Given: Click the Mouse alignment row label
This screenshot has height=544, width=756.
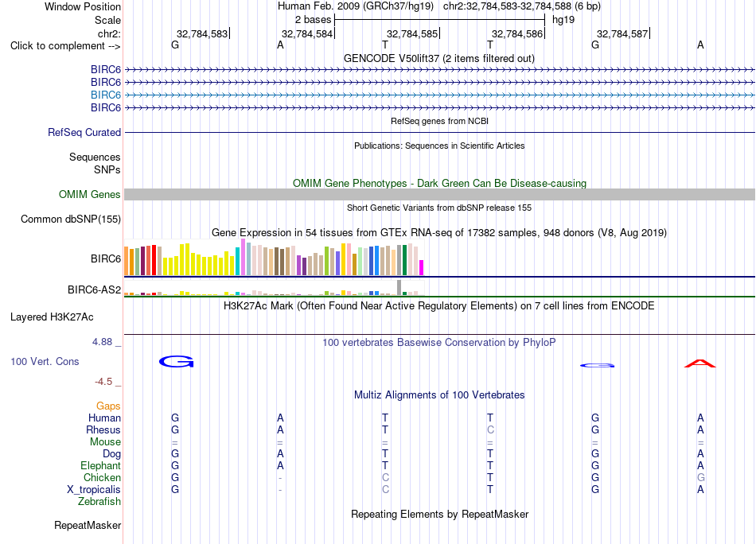Looking at the screenshot, I should pyautogui.click(x=105, y=442).
